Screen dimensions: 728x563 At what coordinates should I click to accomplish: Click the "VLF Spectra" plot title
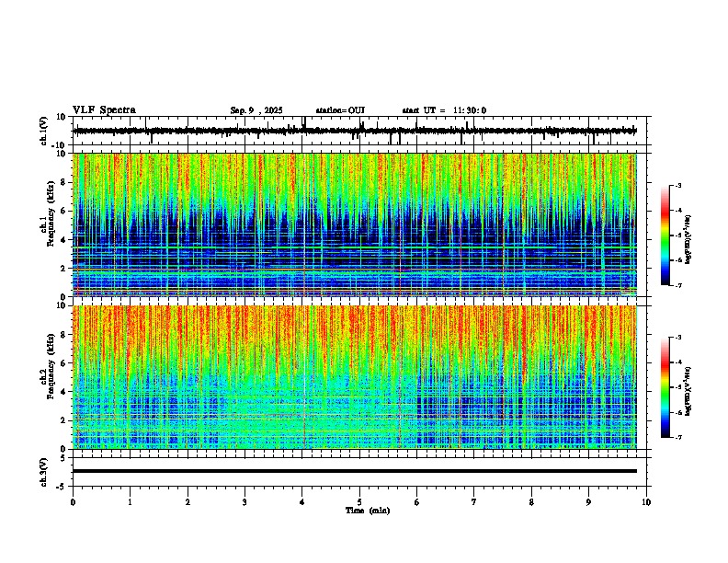tap(104, 110)
